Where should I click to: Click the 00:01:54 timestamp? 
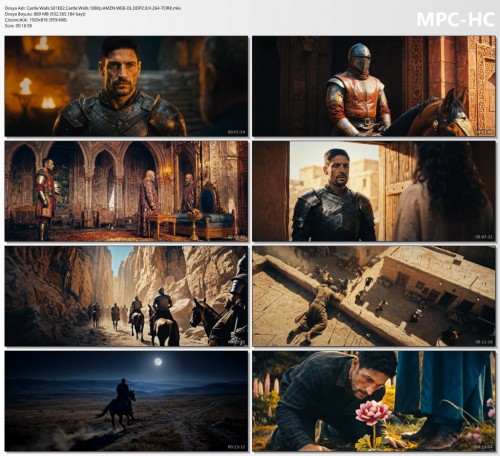(x=236, y=132)
